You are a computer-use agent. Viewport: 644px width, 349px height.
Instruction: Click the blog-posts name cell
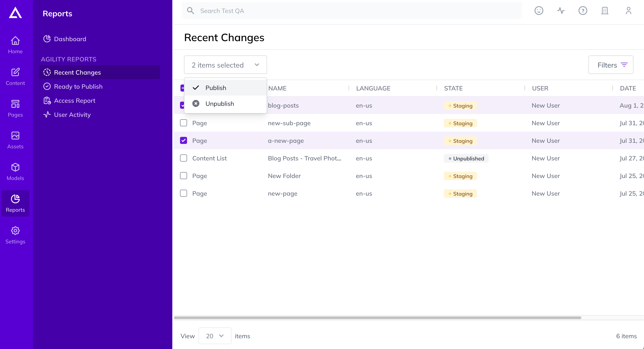pos(283,105)
